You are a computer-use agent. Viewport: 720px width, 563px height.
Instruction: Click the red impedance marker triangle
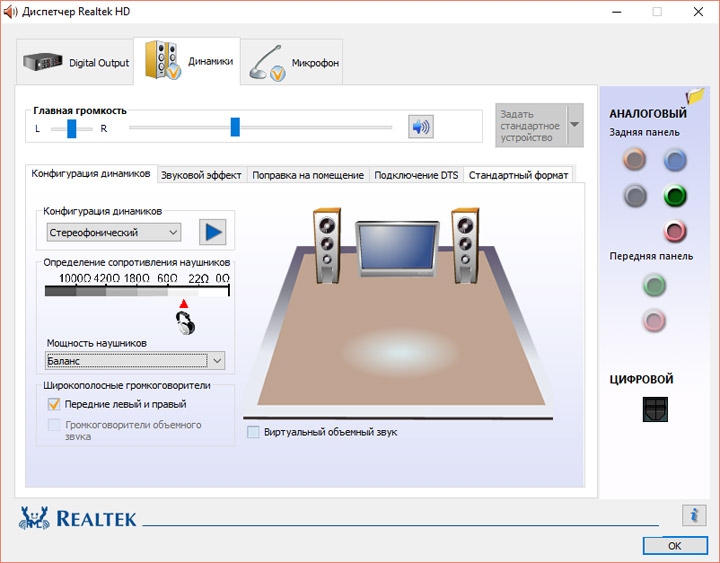click(184, 304)
